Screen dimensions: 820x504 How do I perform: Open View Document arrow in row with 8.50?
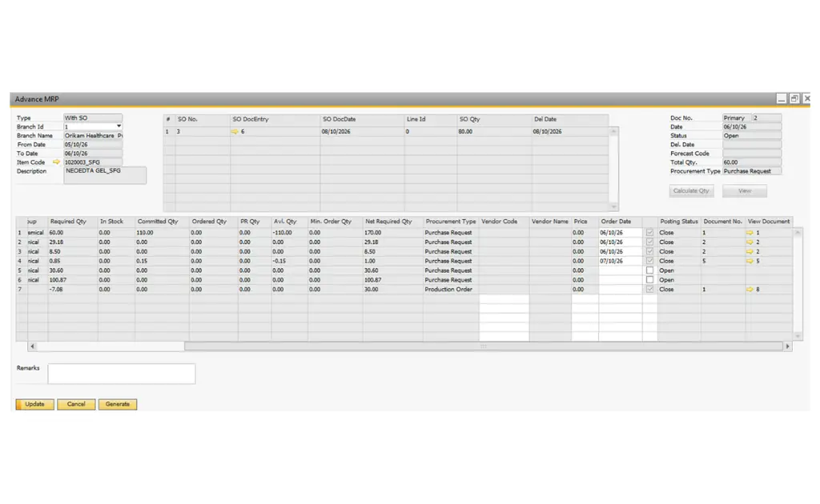coord(750,251)
